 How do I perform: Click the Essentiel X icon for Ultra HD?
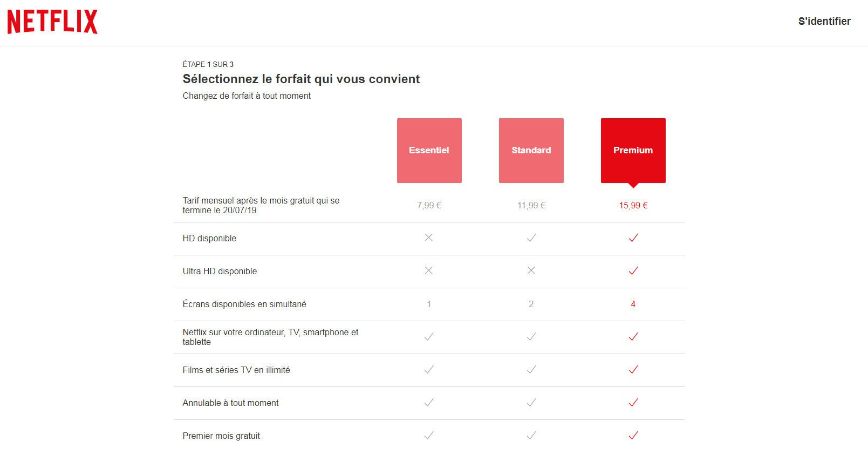[x=428, y=270]
